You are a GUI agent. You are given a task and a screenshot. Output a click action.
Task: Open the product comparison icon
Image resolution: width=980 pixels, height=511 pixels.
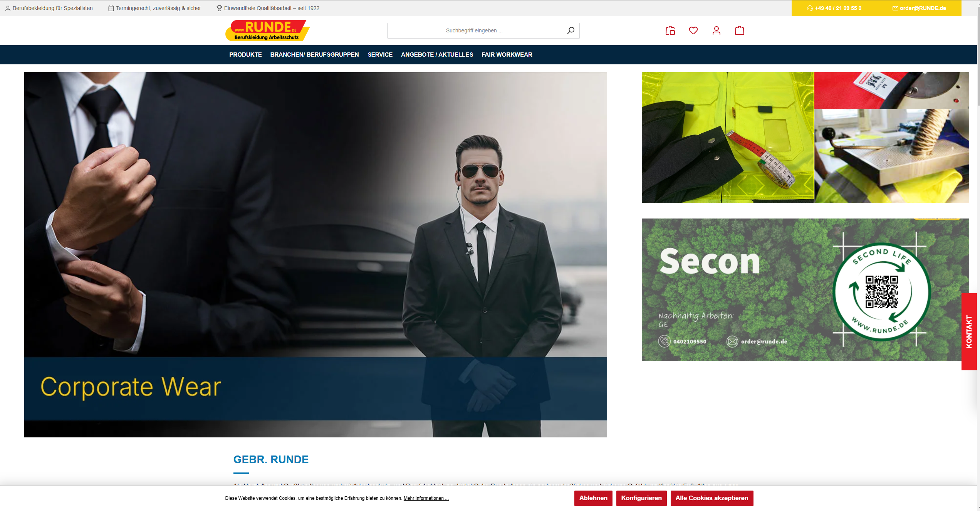[670, 30]
